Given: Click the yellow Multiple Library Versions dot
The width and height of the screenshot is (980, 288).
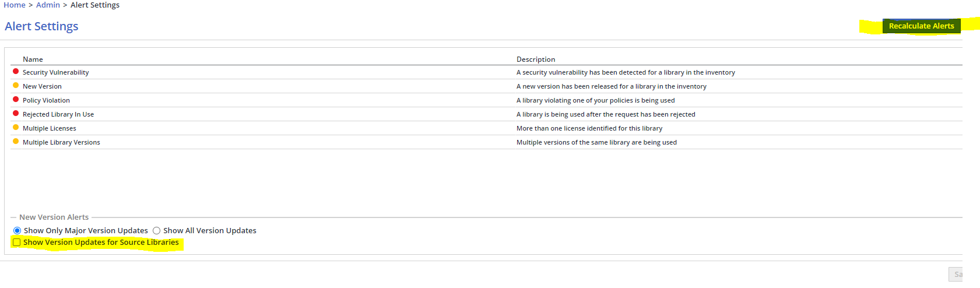Looking at the screenshot, I should click(16, 142).
